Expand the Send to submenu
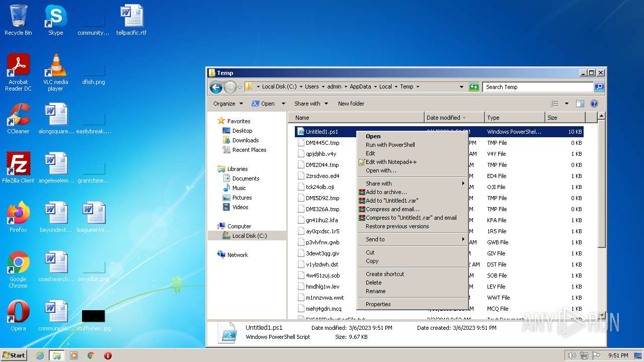 pyautogui.click(x=413, y=239)
